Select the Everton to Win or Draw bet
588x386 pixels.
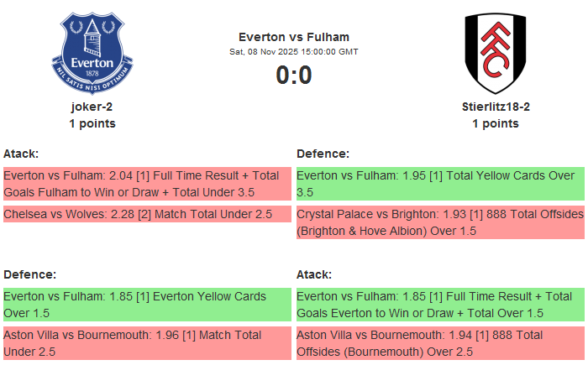tap(440, 305)
